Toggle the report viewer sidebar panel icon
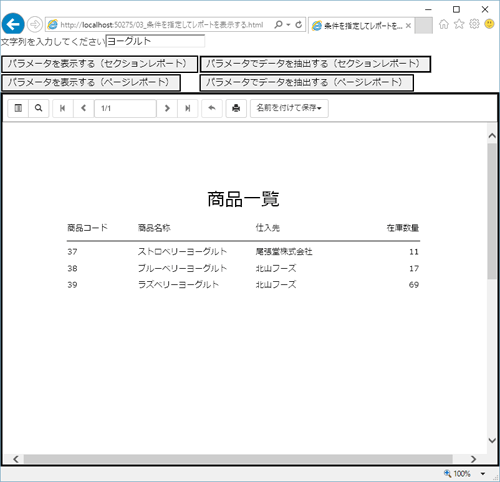This screenshot has width=500, height=482. click(18, 108)
